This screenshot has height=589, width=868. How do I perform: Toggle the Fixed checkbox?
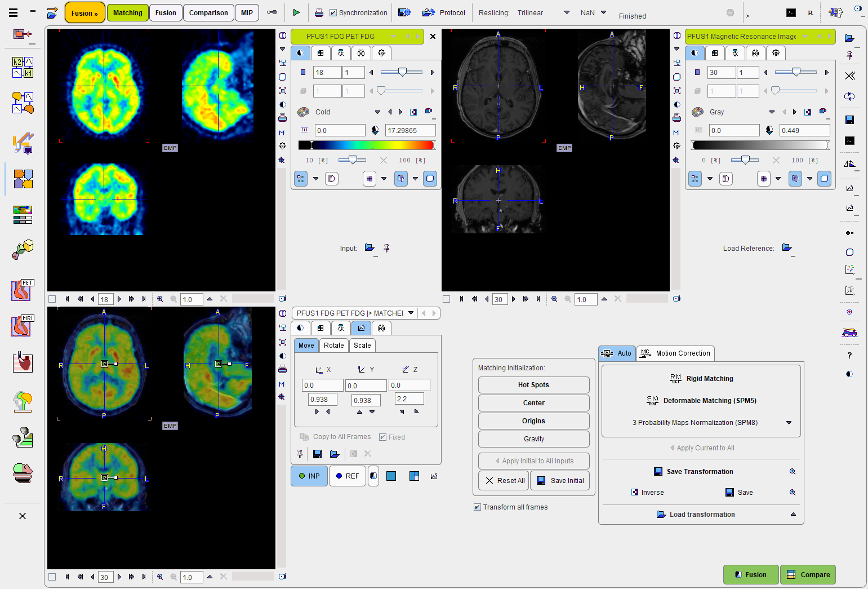(382, 437)
